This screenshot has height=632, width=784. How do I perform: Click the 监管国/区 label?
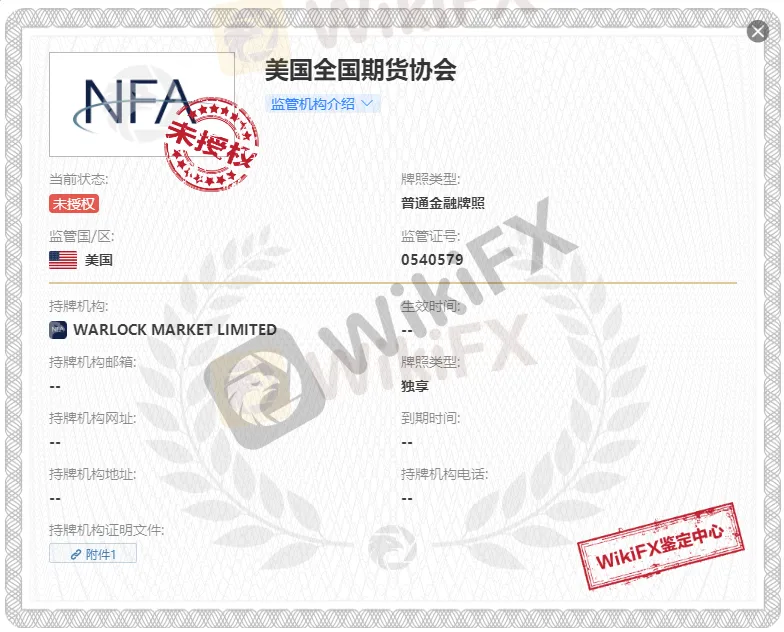tap(82, 236)
